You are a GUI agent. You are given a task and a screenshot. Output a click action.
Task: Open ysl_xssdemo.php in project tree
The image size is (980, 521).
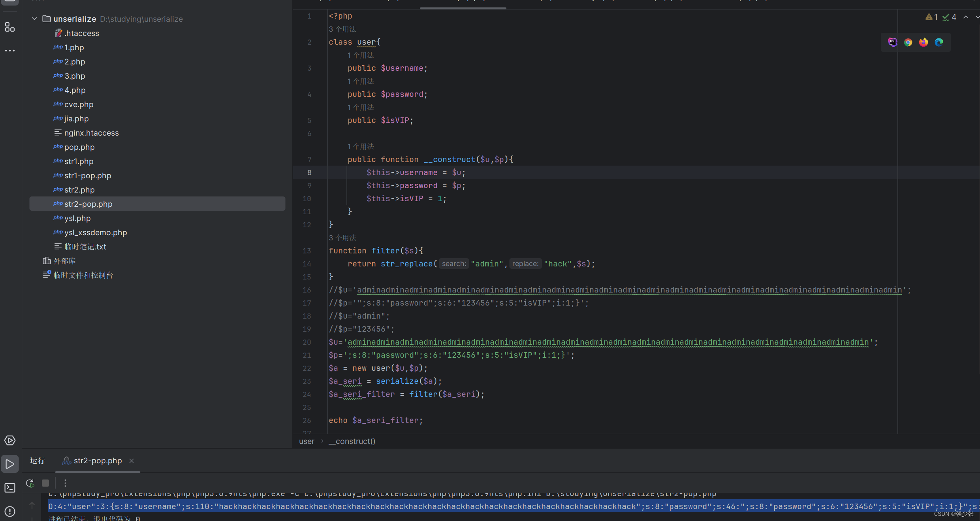(96, 232)
